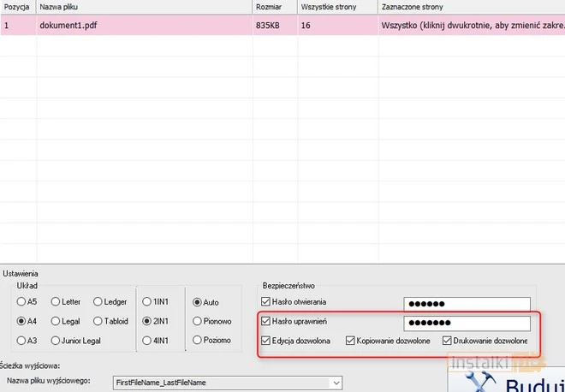
Task: Open the Nazwa pliku wyjściowego dropdown
Action: pyautogui.click(x=336, y=383)
